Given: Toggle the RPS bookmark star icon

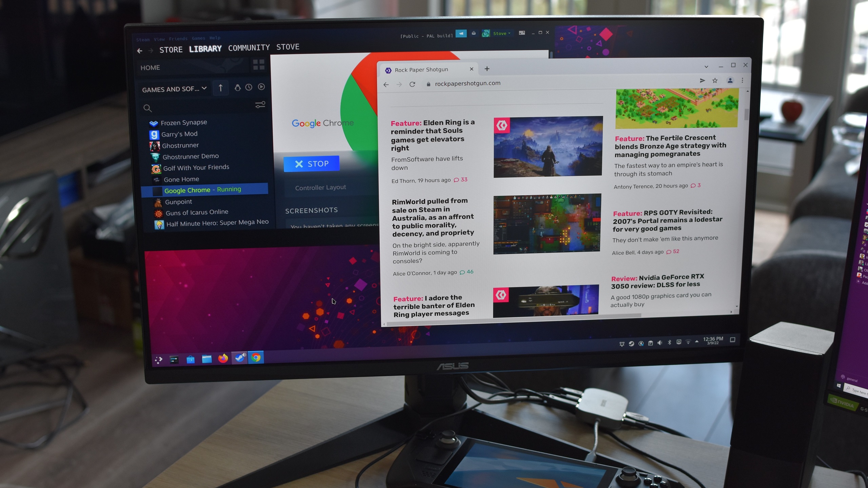Looking at the screenshot, I should [x=716, y=83].
